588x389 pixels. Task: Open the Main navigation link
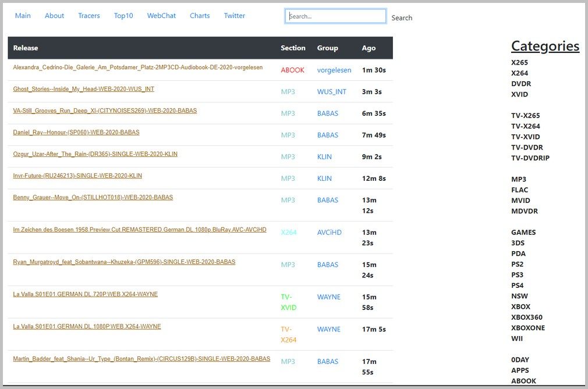23,16
